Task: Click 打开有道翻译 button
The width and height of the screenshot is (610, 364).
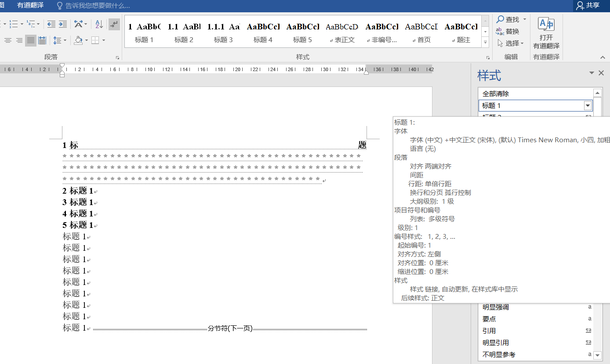Action: [546, 33]
